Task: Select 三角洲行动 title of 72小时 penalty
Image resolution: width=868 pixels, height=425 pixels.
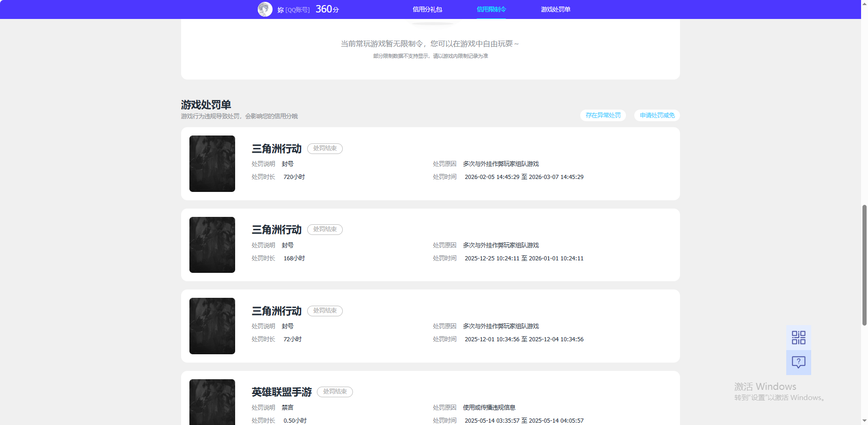Action: point(276,311)
